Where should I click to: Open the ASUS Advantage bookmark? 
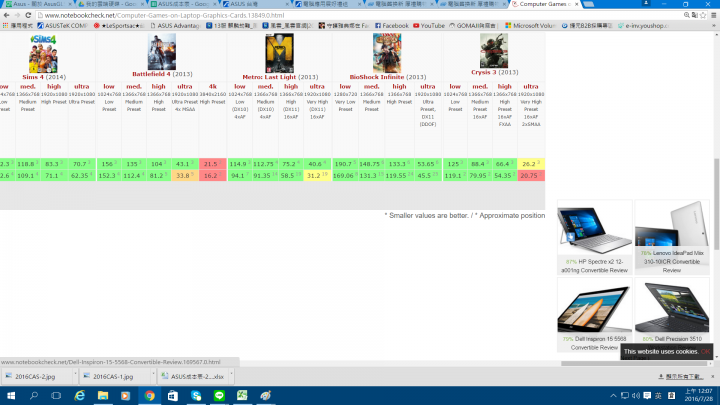(x=175, y=26)
